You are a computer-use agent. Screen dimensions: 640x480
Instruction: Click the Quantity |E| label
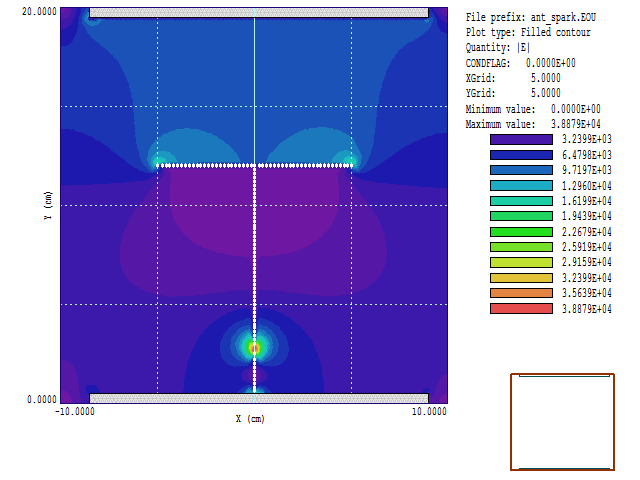(498, 47)
